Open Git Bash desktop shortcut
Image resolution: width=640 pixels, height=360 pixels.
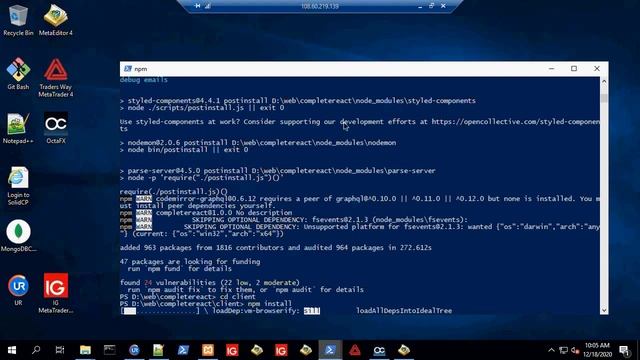18,73
